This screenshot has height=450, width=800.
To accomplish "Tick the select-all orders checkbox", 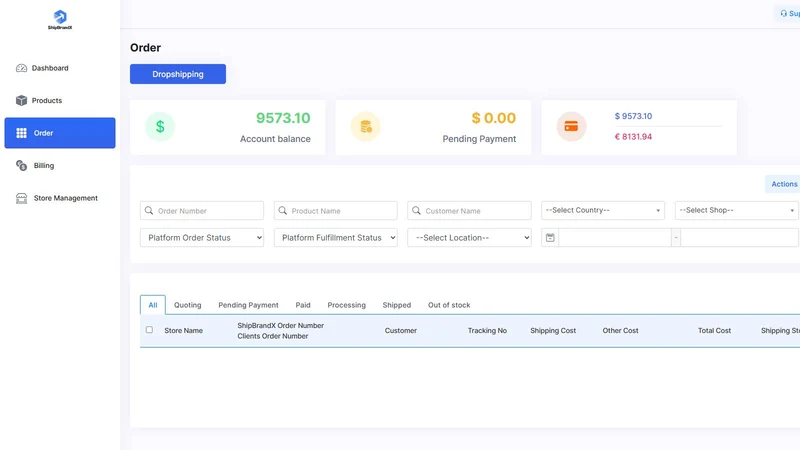I will [x=149, y=330].
